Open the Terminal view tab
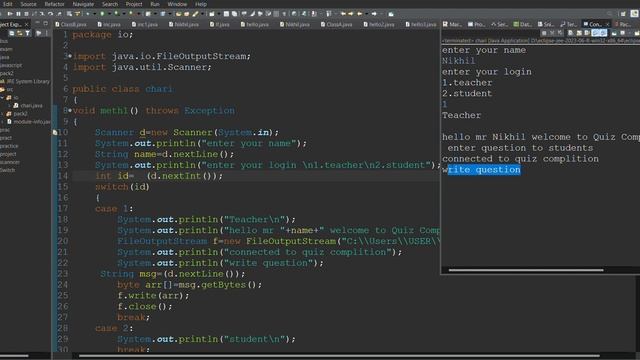The image size is (640, 360). [569, 24]
